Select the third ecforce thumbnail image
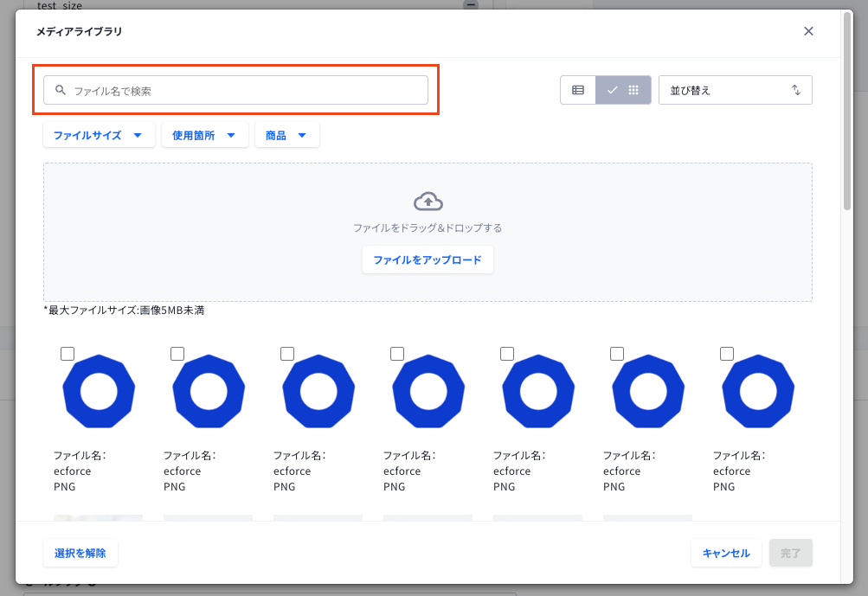 coord(318,391)
